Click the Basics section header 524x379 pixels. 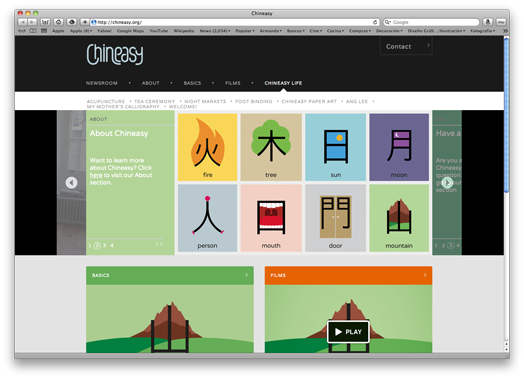click(x=170, y=275)
